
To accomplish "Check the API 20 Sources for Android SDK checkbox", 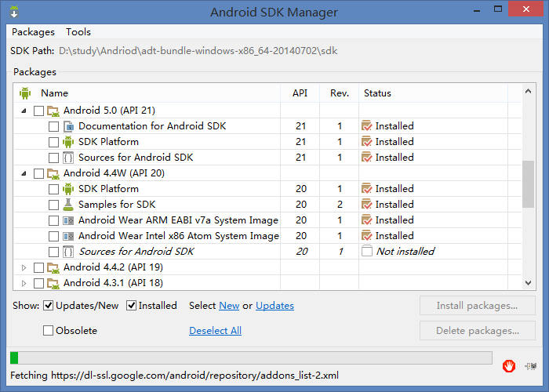I will click(x=53, y=252).
